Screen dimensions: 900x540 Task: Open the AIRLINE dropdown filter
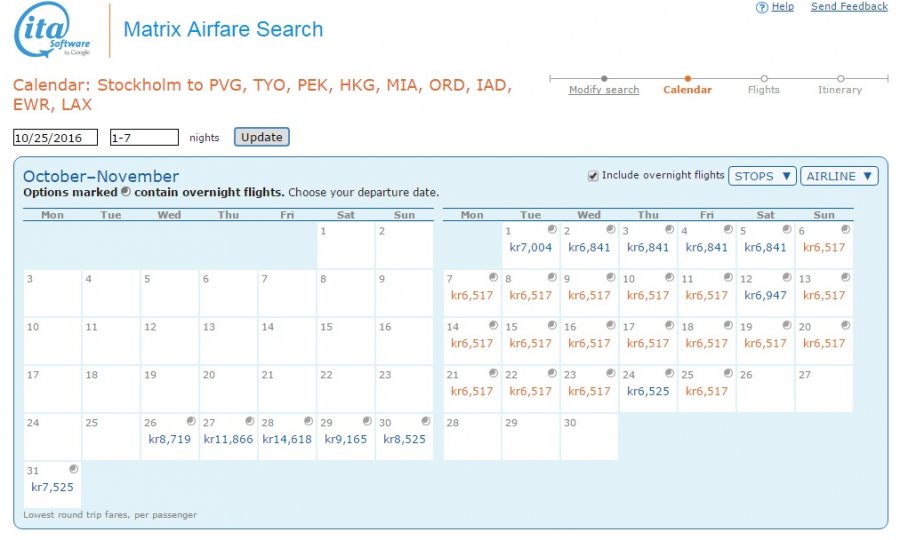point(839,176)
